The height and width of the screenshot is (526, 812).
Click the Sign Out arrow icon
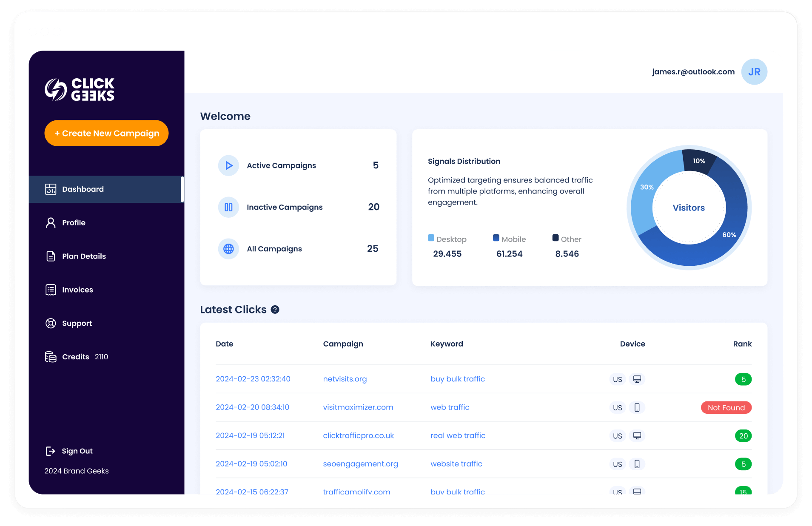(x=51, y=451)
